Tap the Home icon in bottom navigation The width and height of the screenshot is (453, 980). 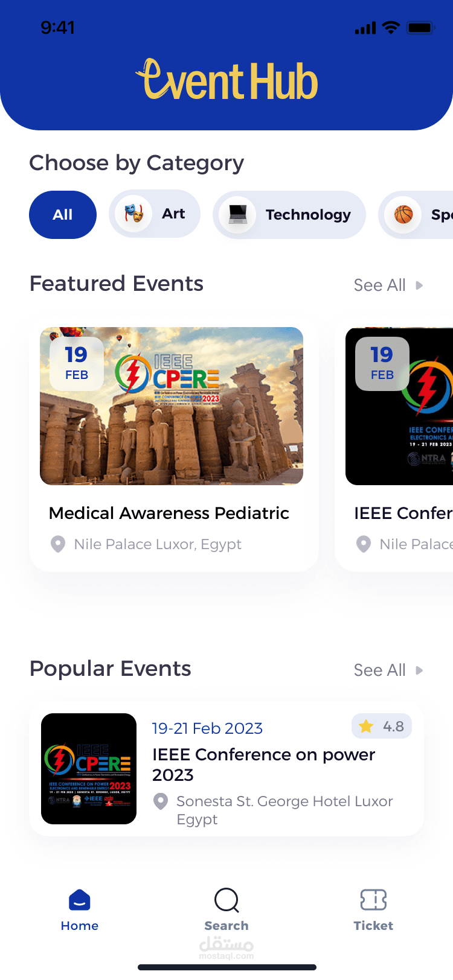pyautogui.click(x=80, y=900)
